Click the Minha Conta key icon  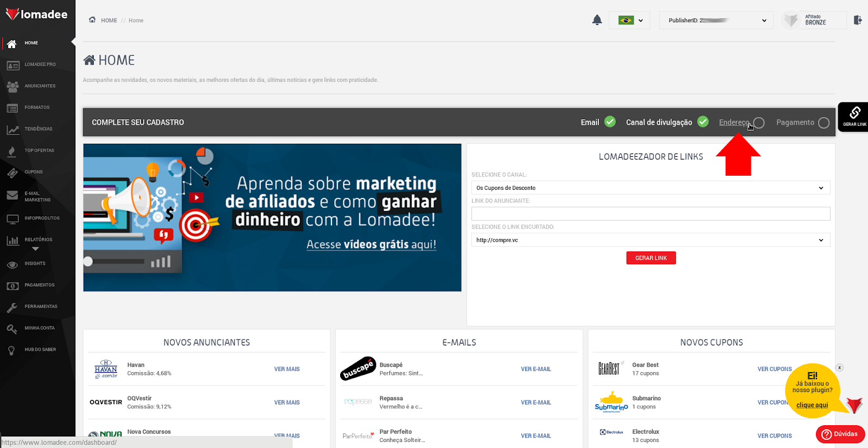coord(12,329)
